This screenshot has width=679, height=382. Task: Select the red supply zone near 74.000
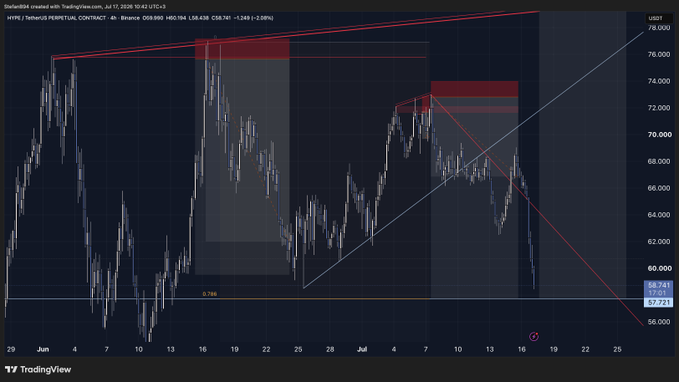click(x=474, y=89)
